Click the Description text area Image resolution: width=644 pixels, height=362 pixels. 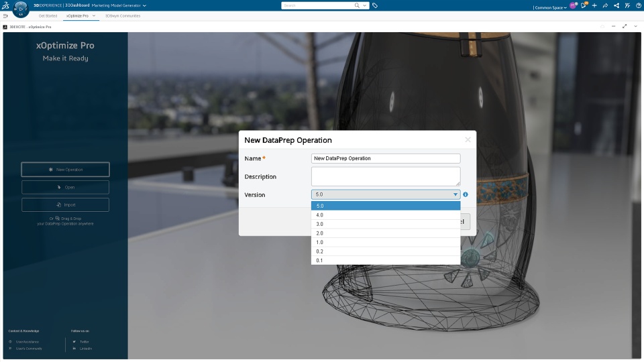[386, 176]
